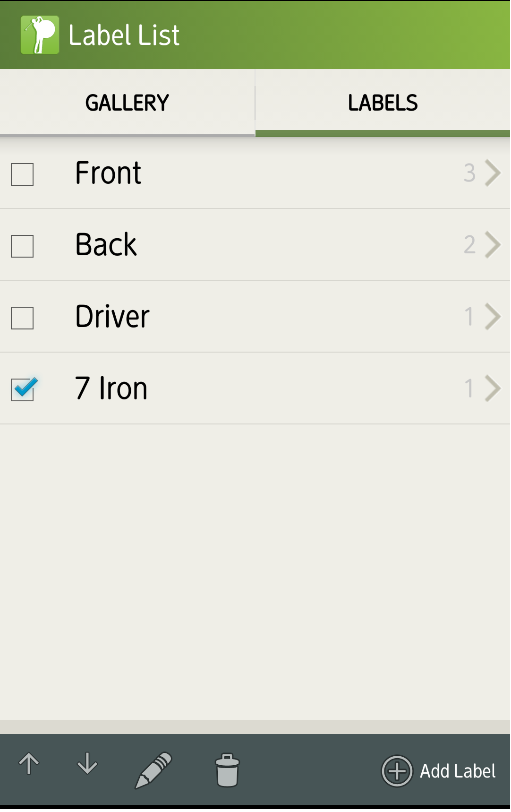Check the Front label checkbox
511x812 pixels.
tap(22, 175)
